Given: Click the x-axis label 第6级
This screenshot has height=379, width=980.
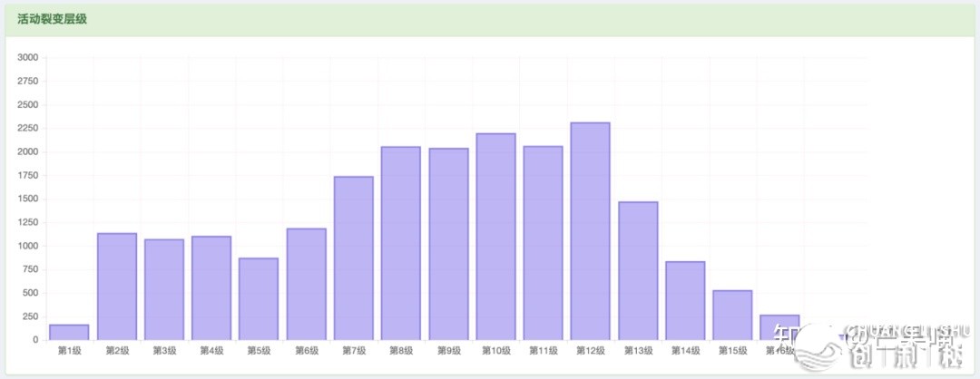Looking at the screenshot, I should tap(307, 351).
